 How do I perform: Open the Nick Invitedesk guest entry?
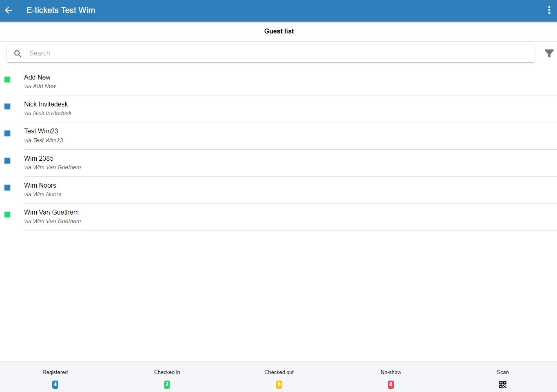[x=278, y=109]
